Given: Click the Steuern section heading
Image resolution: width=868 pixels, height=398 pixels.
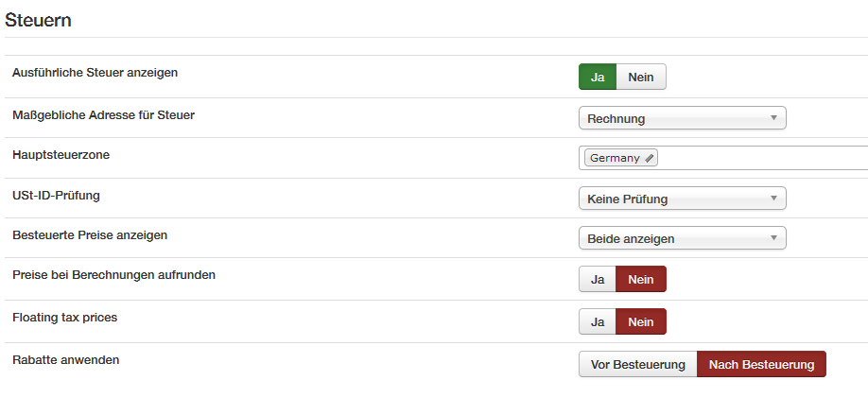Looking at the screenshot, I should click(39, 19).
